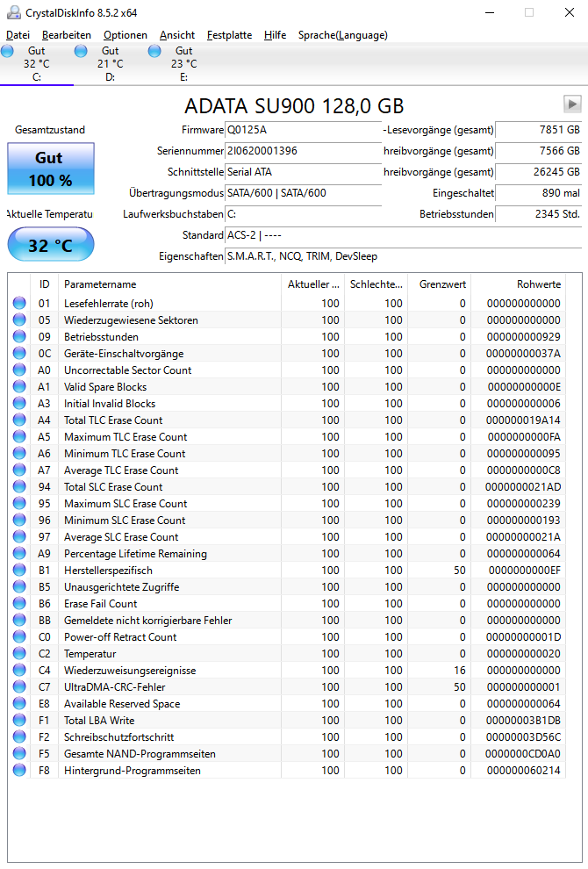Screen dimensions: 588x869
Task: Select the Minimum TLC Erase Count row
Action: click(x=286, y=453)
